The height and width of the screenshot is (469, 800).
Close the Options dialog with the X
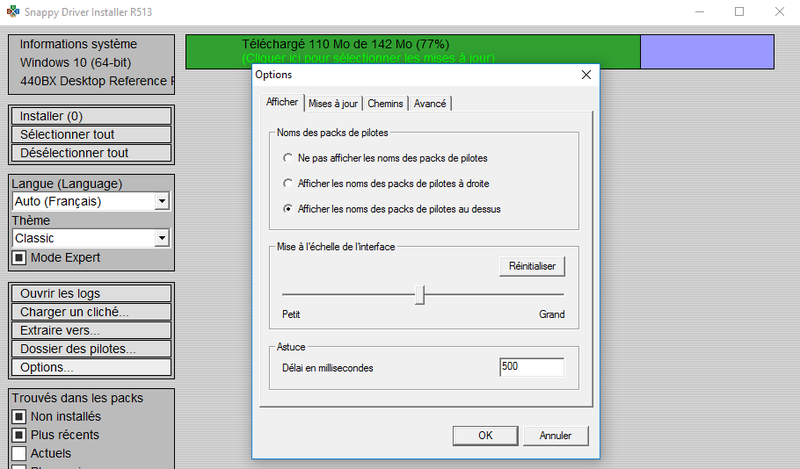[586, 75]
